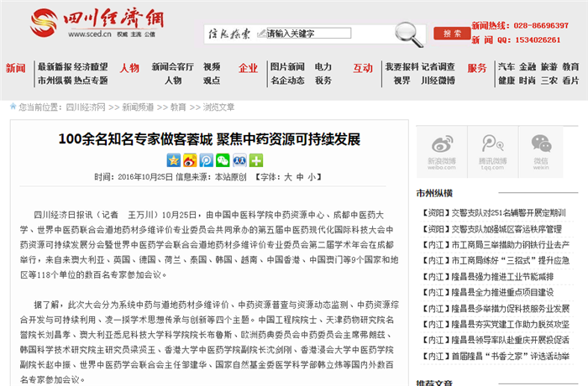This screenshot has height=386, width=588.
Task: Set article font size to 小
Action: click(x=311, y=177)
